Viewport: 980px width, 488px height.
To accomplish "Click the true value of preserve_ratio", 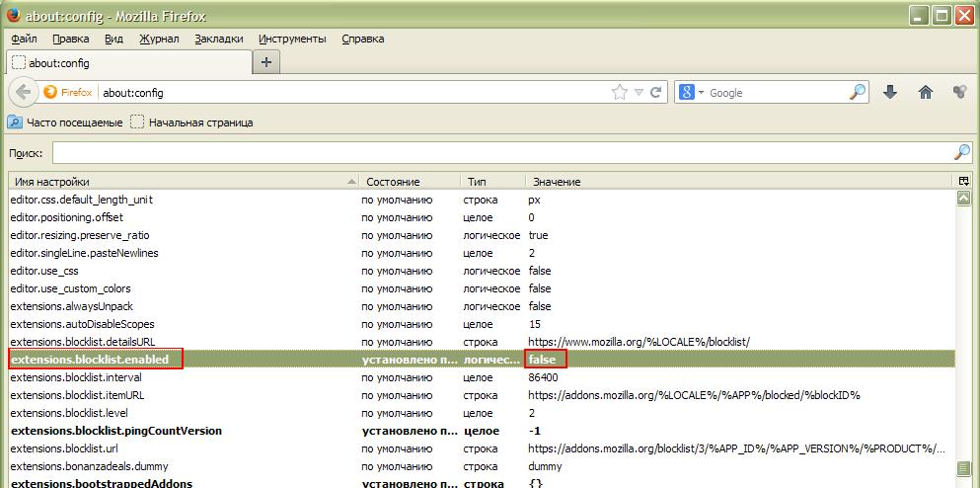I will pyautogui.click(x=538, y=235).
